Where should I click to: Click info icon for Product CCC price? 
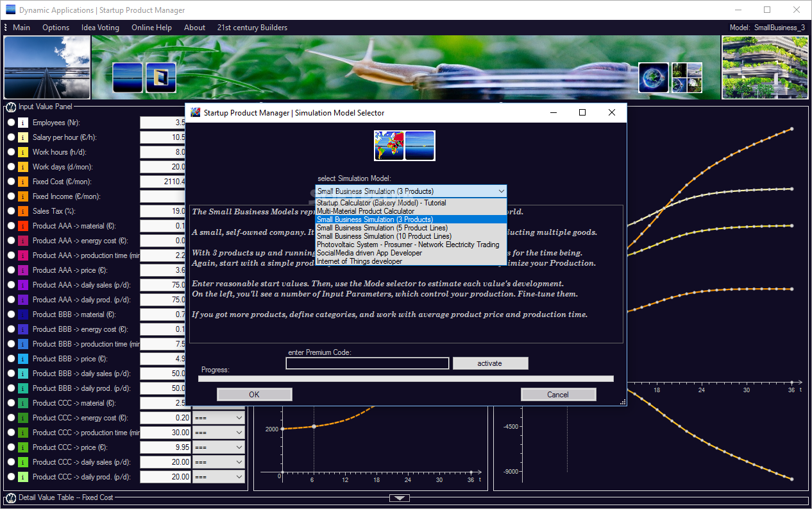(23, 447)
